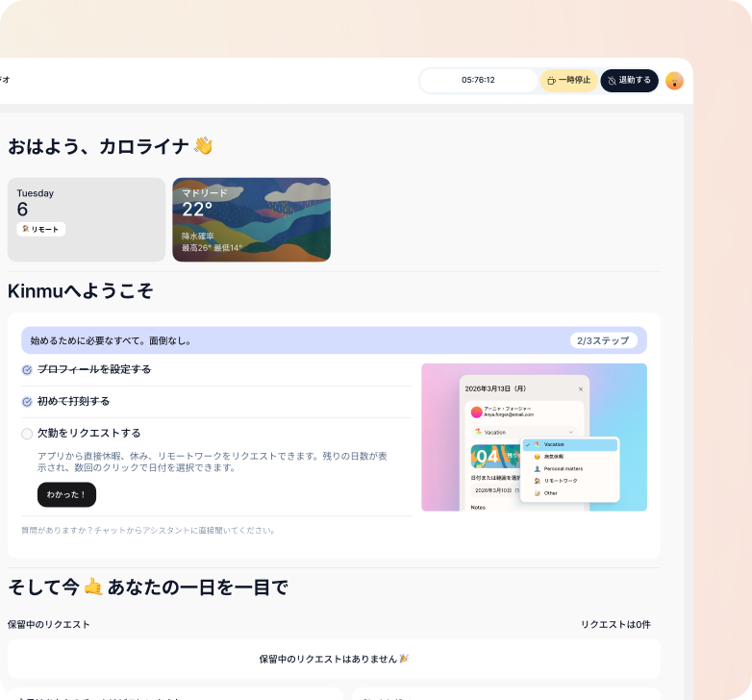Open the Tuesday 6 date card
This screenshot has width=752, height=700.
87,219
